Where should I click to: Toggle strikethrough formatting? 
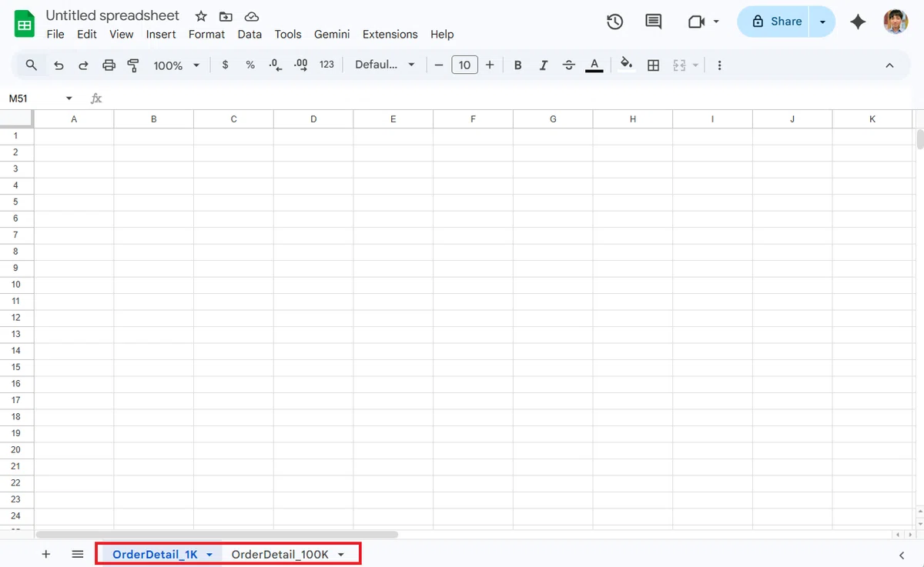point(569,65)
